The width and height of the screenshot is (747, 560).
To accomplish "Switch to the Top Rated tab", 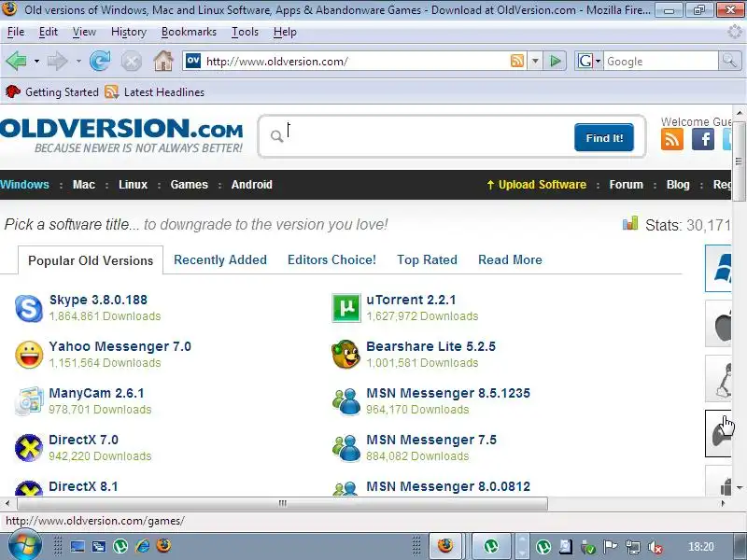I will [427, 259].
